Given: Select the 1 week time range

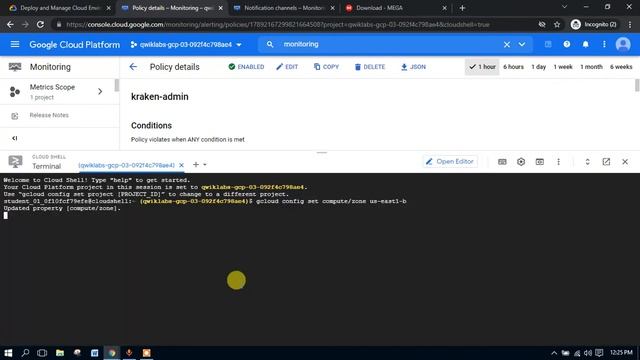Looking at the screenshot, I should point(563,67).
